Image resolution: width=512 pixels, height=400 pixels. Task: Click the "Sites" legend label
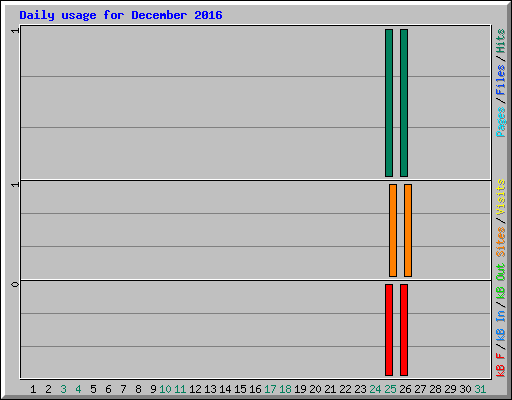tap(501, 242)
